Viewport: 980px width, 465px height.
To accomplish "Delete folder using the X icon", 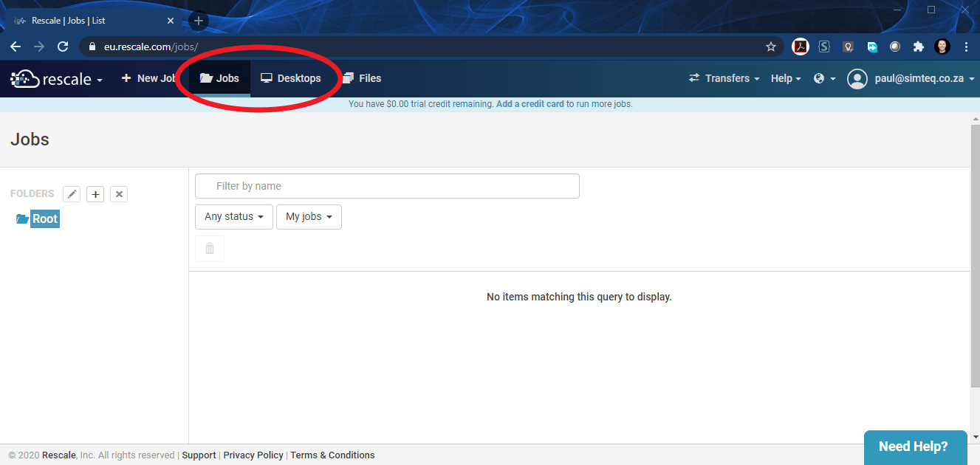I will click(x=119, y=194).
